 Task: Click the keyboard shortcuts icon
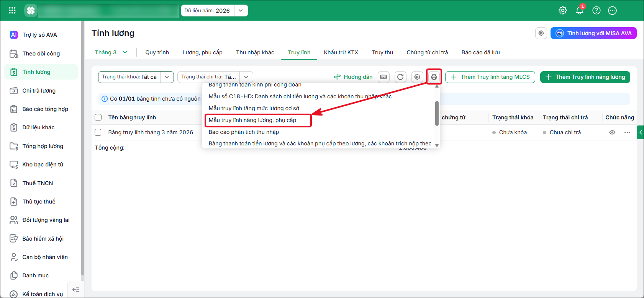tap(383, 77)
